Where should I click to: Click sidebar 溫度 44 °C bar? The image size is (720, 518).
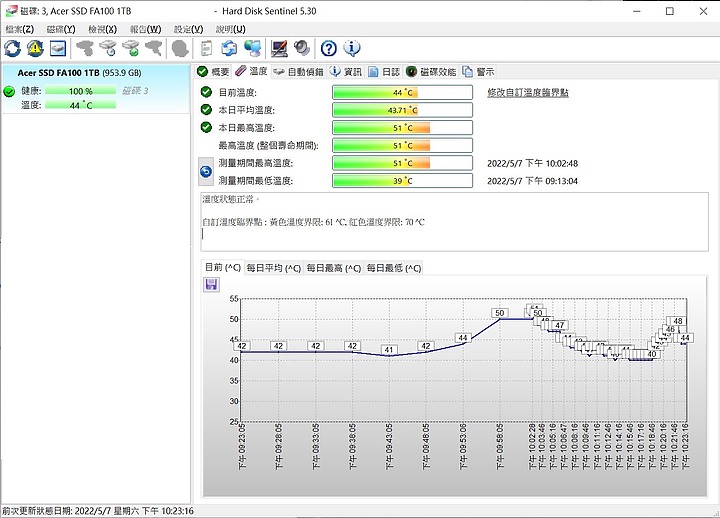tap(80, 105)
